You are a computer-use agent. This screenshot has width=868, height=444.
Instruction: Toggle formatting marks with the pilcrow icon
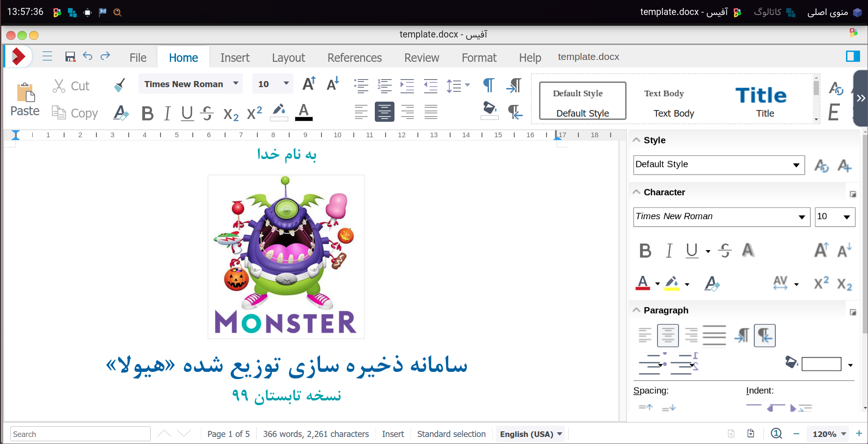(489, 85)
